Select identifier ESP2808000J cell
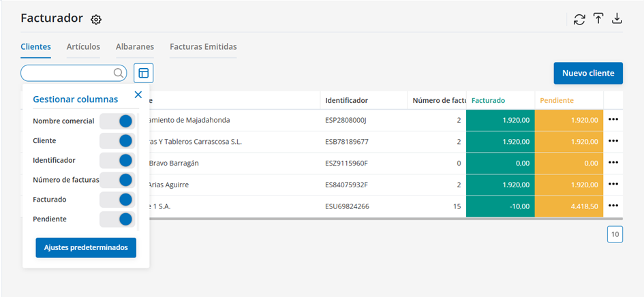The width and height of the screenshot is (644, 297). click(364, 121)
